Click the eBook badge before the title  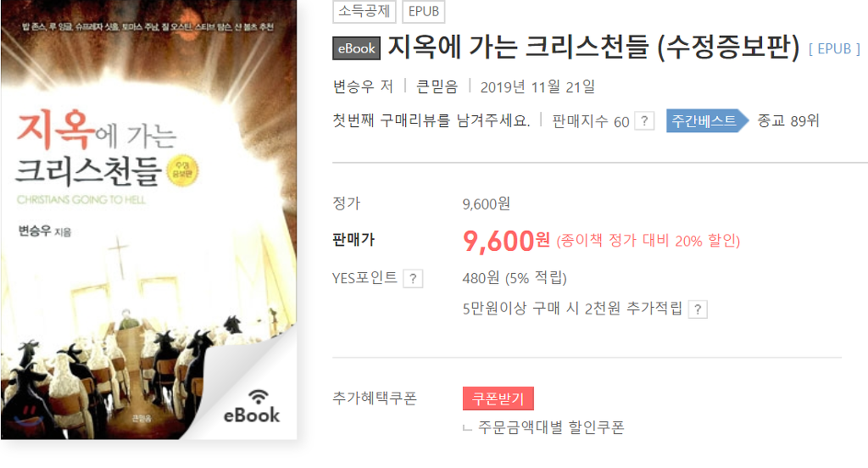(x=356, y=48)
